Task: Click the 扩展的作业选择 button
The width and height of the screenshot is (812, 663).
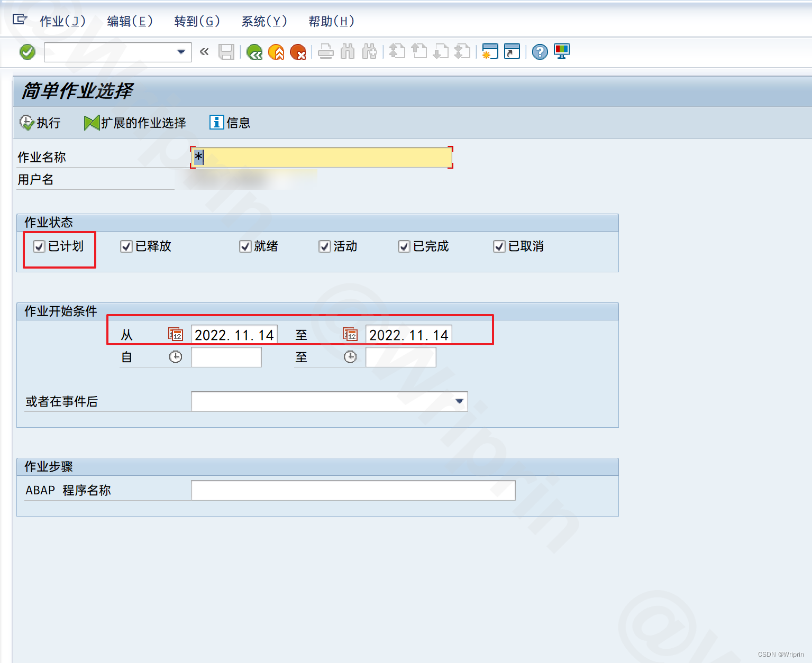Action: 135,122
